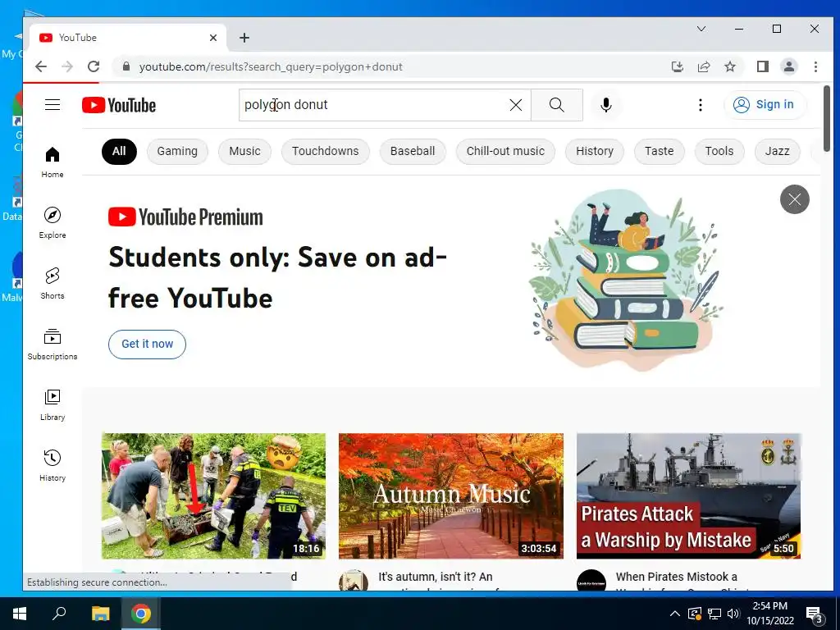Open Pirates Attack a Warship thumbnail
840x630 pixels.
tap(688, 496)
